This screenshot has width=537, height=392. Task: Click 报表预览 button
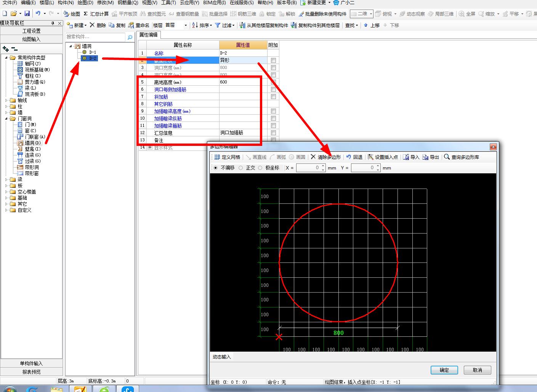coord(31,372)
